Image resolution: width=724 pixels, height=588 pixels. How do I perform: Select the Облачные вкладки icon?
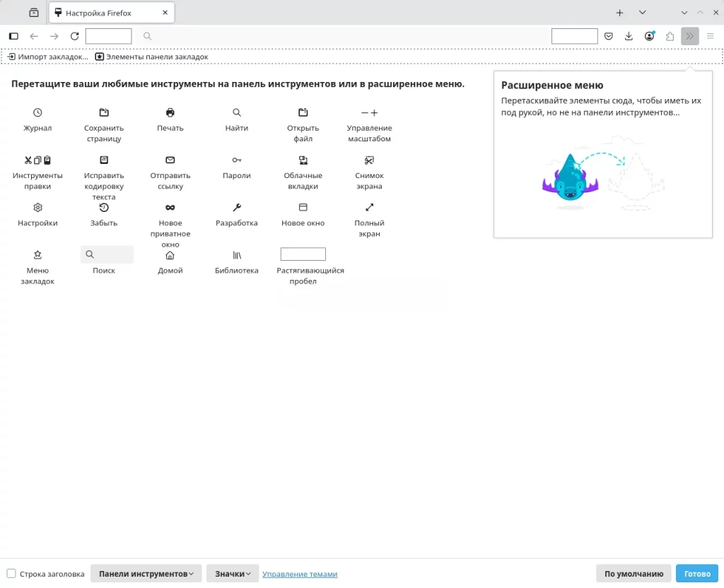(x=303, y=160)
